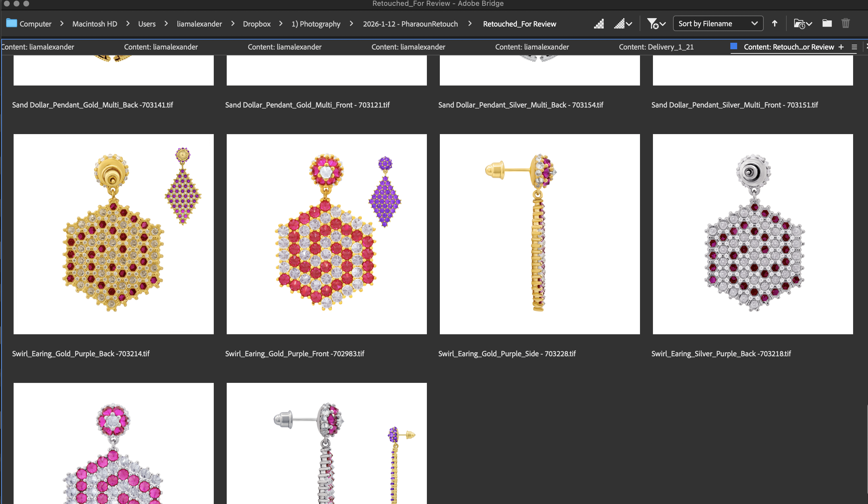Toggle ascending sort order arrow
The height and width of the screenshot is (504, 868).
pyautogui.click(x=774, y=23)
